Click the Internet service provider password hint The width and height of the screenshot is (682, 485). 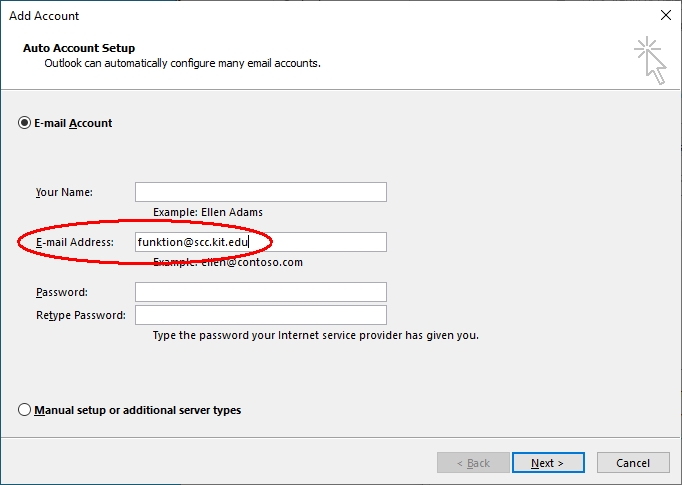click(315, 335)
